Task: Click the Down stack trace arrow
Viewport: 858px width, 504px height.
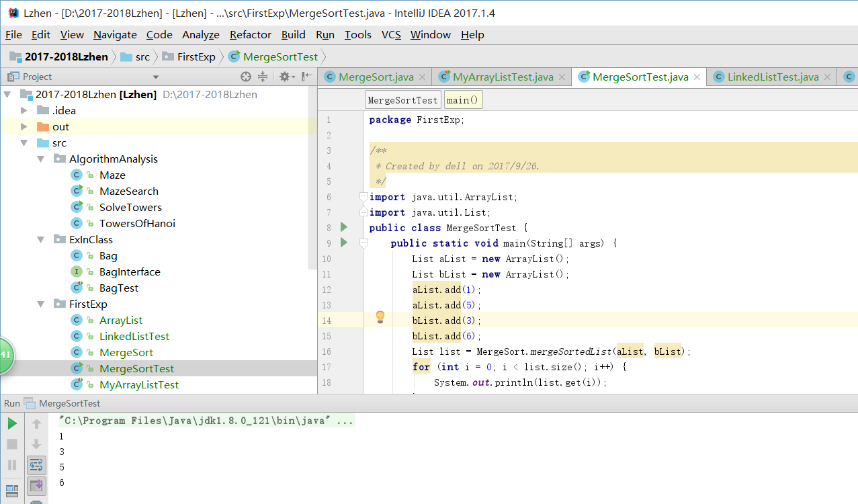Action: pyautogui.click(x=36, y=444)
